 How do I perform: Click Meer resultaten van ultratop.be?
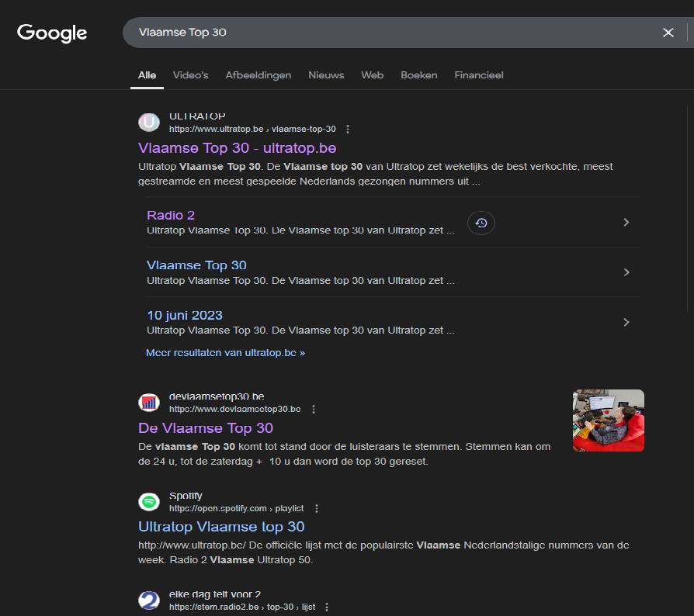pos(225,353)
